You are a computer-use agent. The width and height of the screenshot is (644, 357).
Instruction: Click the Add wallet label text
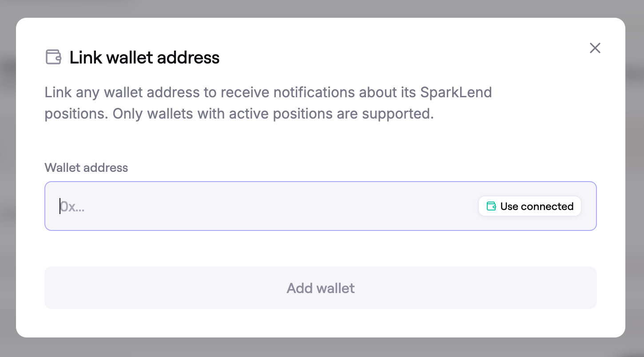320,288
